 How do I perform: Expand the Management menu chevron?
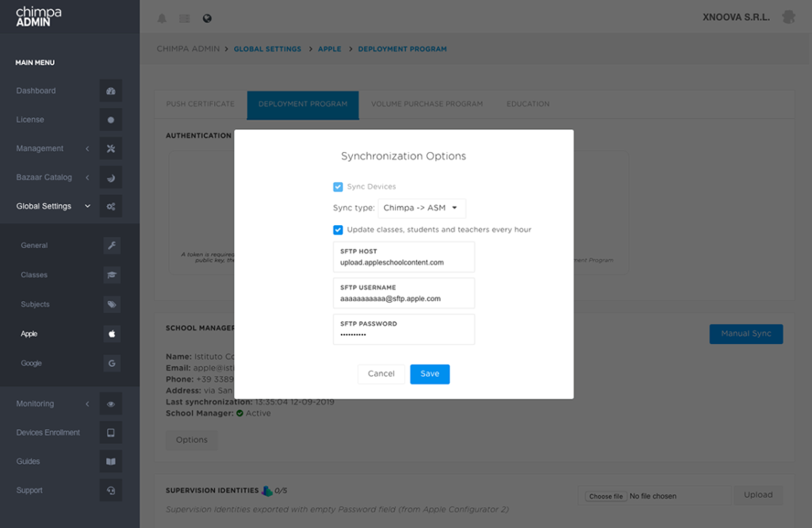[87, 149]
